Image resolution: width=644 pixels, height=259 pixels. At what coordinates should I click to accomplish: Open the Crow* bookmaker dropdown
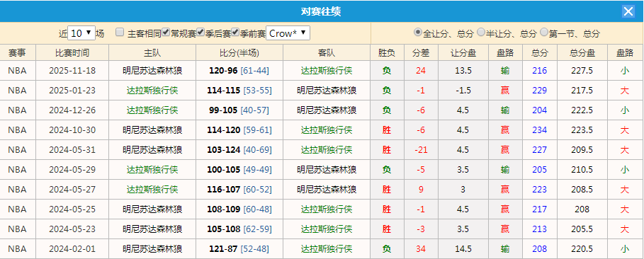(288, 33)
